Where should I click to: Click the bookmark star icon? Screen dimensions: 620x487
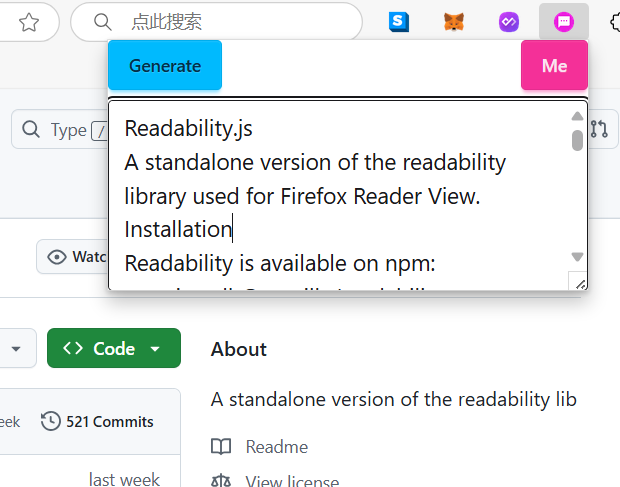click(30, 22)
